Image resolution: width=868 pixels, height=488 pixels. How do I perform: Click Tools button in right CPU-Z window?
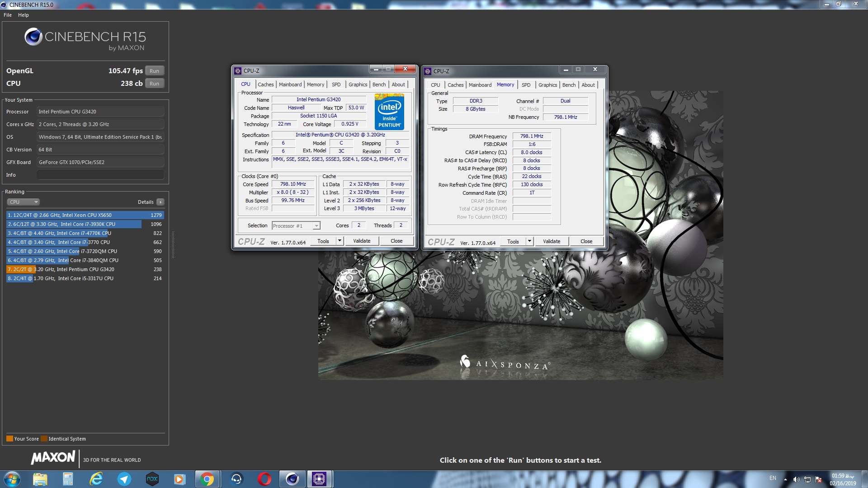513,242
